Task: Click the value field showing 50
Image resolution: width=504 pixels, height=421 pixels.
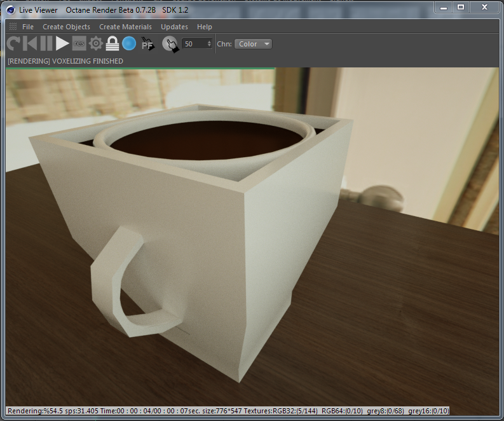Action: (x=194, y=44)
